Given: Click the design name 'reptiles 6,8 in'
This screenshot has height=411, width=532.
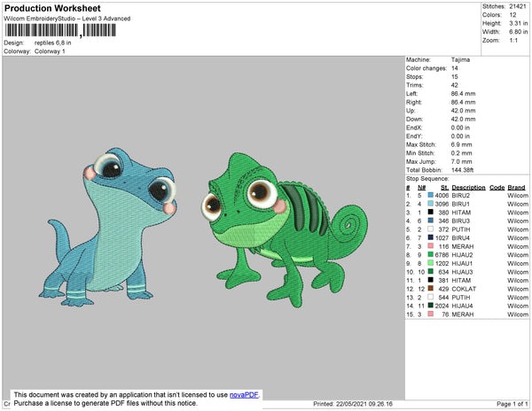Looking at the screenshot, I should 53,43.
